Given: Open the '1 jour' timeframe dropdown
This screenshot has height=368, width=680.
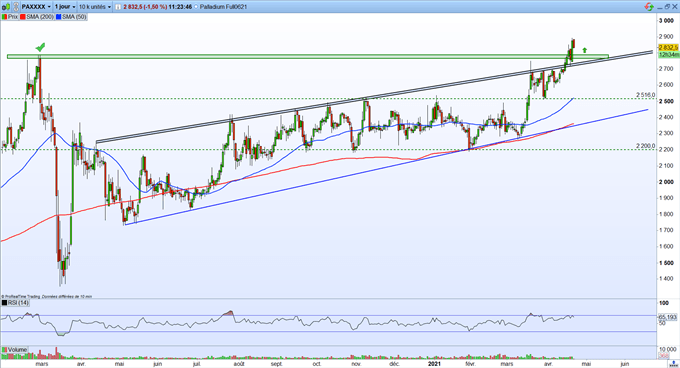Looking at the screenshot, I should coord(65,7).
